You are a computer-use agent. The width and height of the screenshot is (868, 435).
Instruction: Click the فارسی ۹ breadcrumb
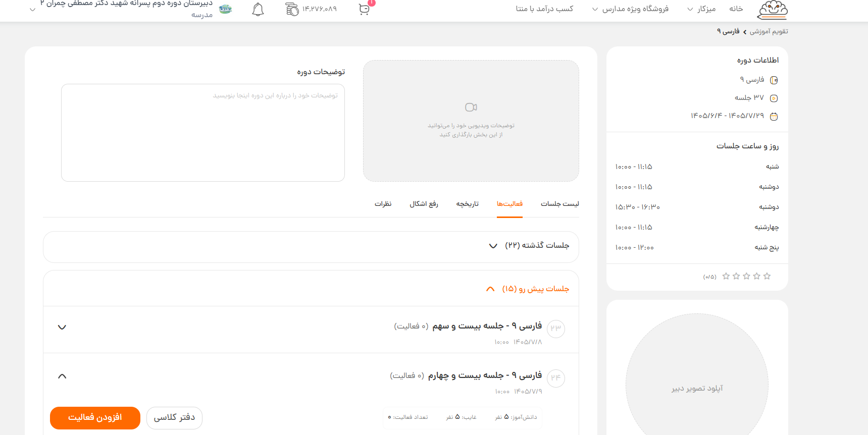[x=728, y=32]
